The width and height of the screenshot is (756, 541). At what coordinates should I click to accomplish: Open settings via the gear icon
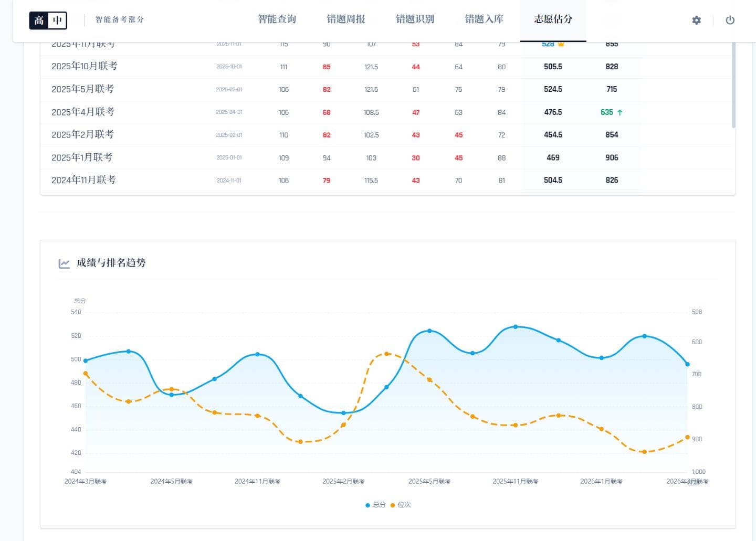696,20
